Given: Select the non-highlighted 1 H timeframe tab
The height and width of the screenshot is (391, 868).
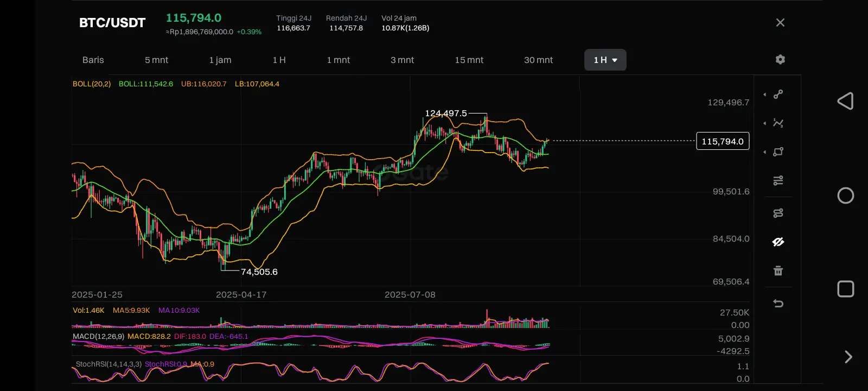Looking at the screenshot, I should click(x=279, y=60).
